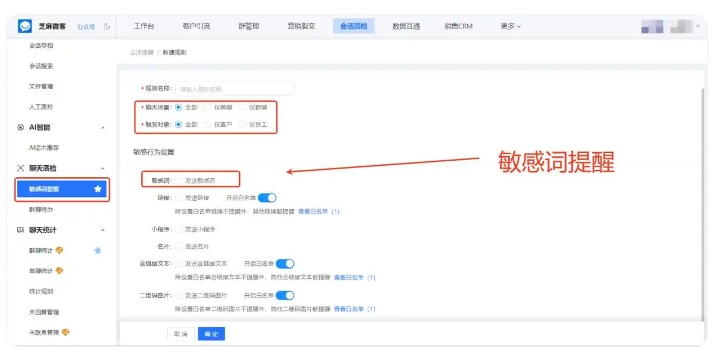
Task: Select 仅群聊 chat scene option
Action: (243, 107)
